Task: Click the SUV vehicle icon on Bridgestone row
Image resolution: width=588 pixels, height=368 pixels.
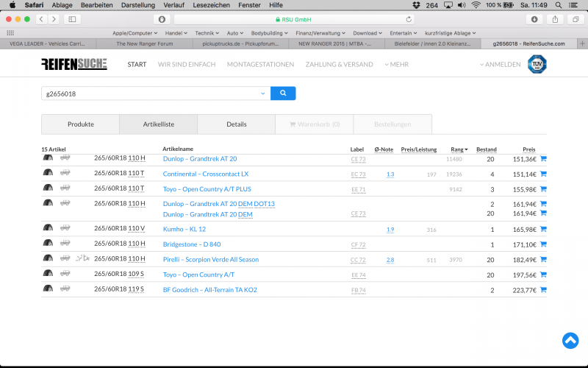Action: coord(65,243)
